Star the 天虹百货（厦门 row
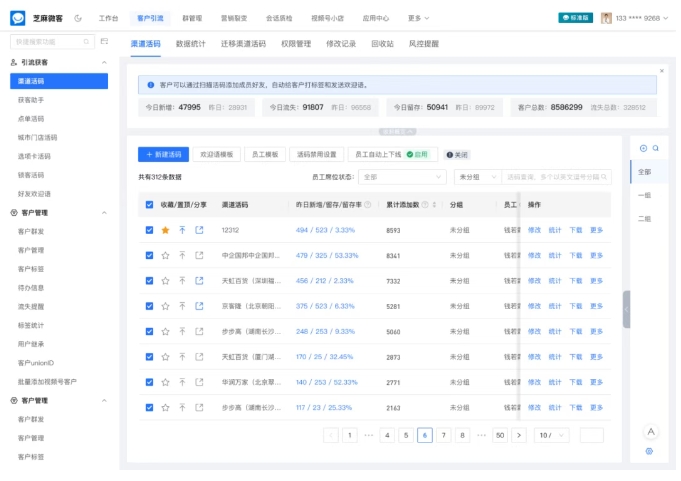 tap(165, 357)
